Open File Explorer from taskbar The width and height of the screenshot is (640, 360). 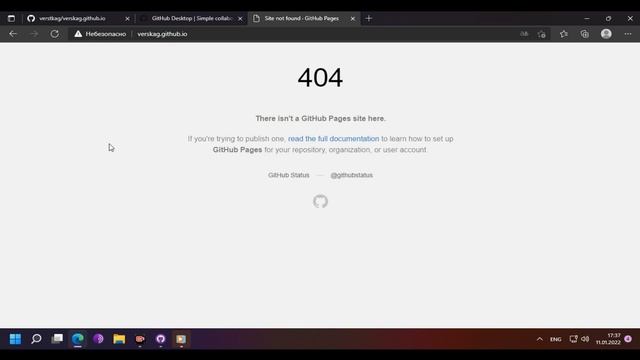(x=119, y=339)
